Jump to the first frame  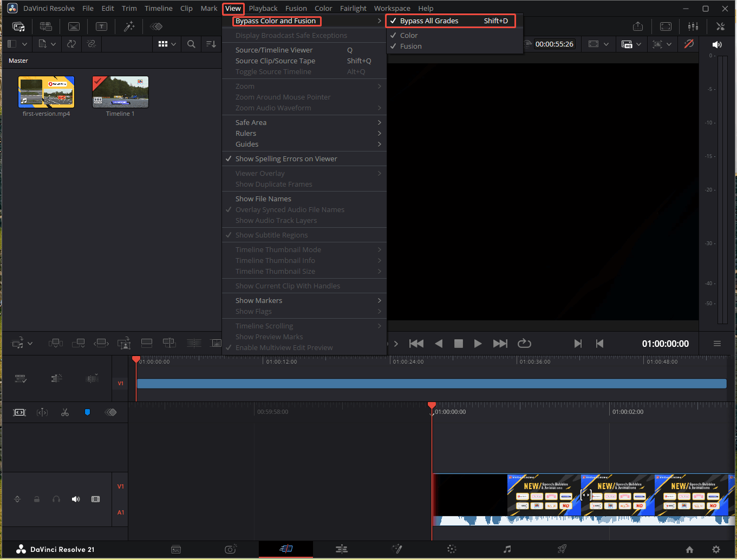(416, 344)
